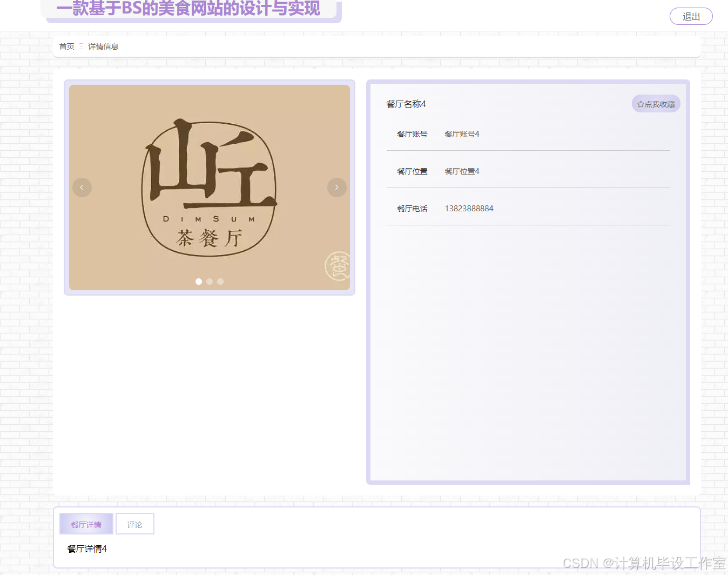Image resolution: width=728 pixels, height=575 pixels.
Task: Click the 餐厅账号 label
Action: pyautogui.click(x=412, y=134)
